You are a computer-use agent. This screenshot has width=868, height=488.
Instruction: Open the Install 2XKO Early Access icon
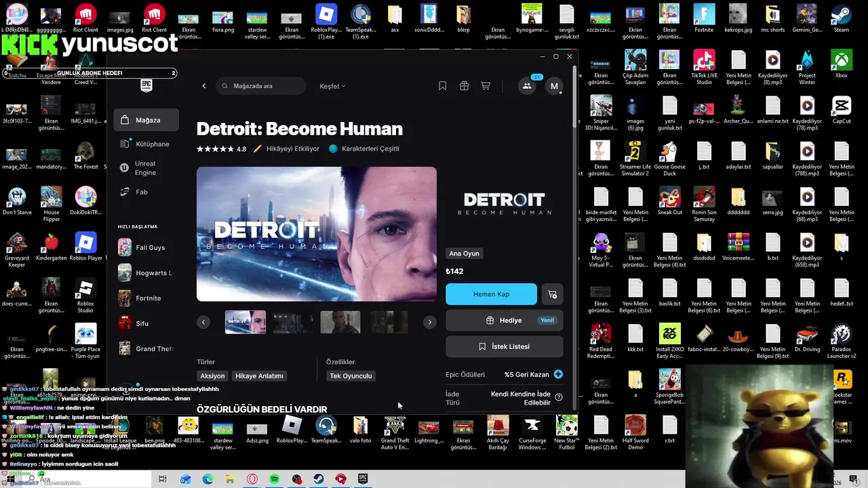669,342
